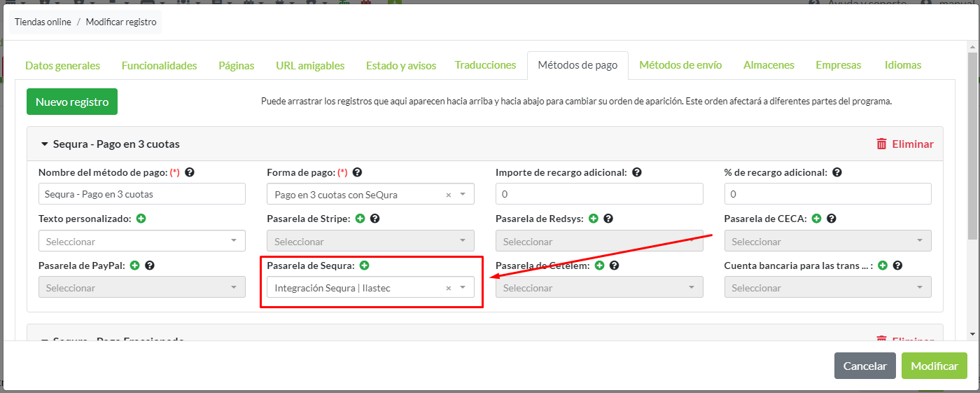
Task: Expand the Pasarela de Sequra dropdown
Action: [463, 288]
